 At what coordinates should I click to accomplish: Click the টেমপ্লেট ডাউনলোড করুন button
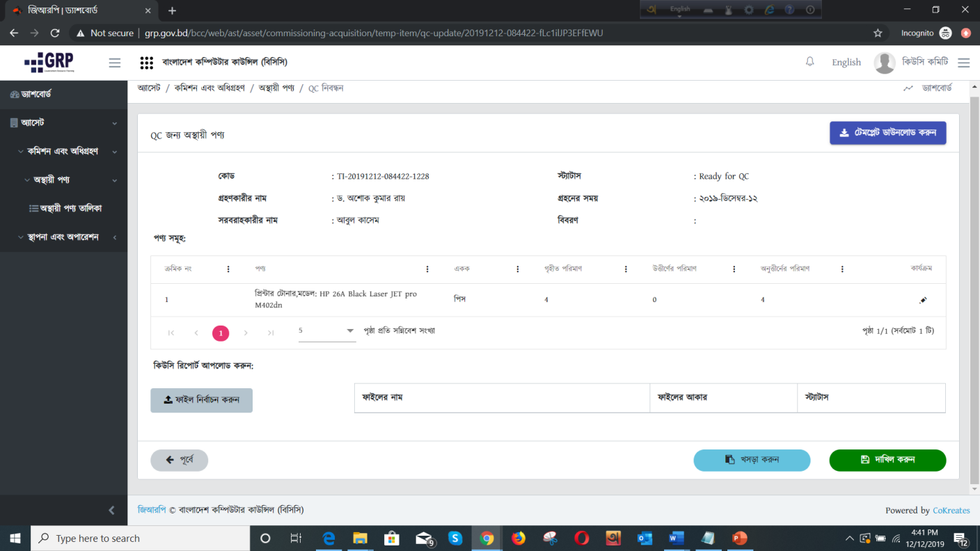tap(887, 133)
